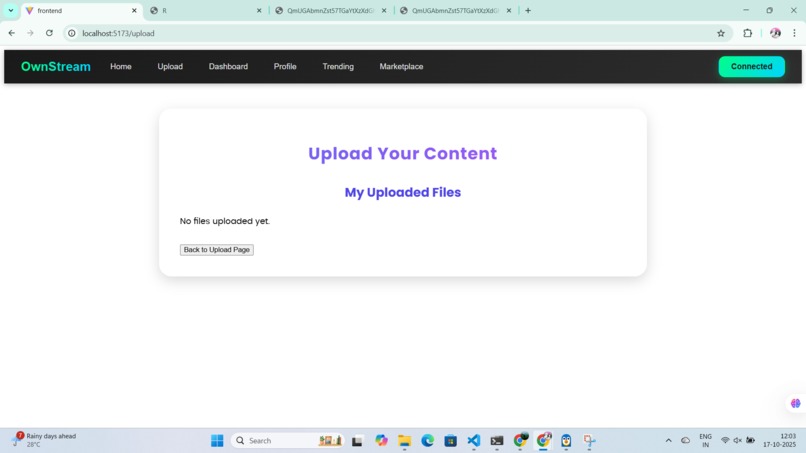Open the Home nav link

(121, 66)
